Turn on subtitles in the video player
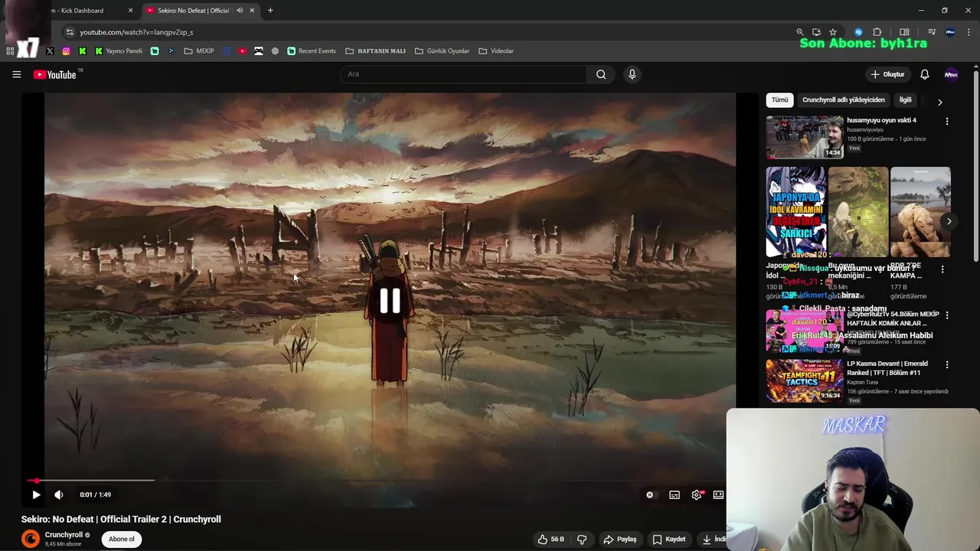Viewport: 980px width, 551px height. click(x=675, y=494)
